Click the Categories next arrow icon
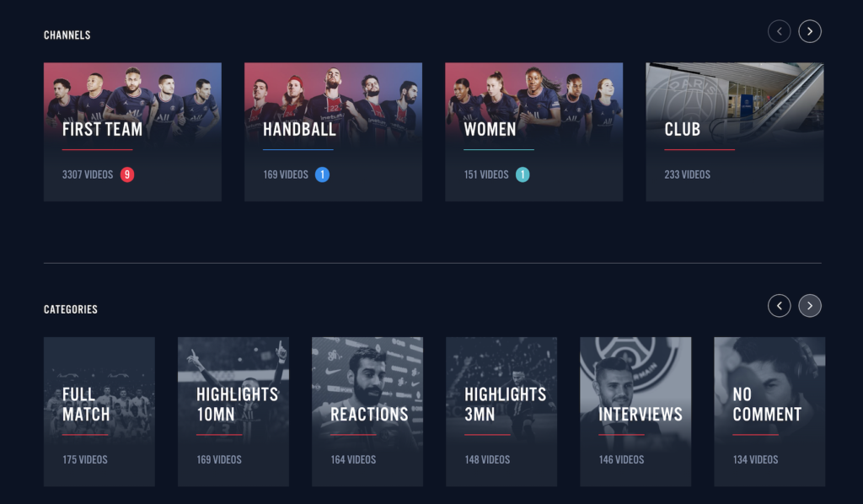The height and width of the screenshot is (504, 863). (x=810, y=306)
